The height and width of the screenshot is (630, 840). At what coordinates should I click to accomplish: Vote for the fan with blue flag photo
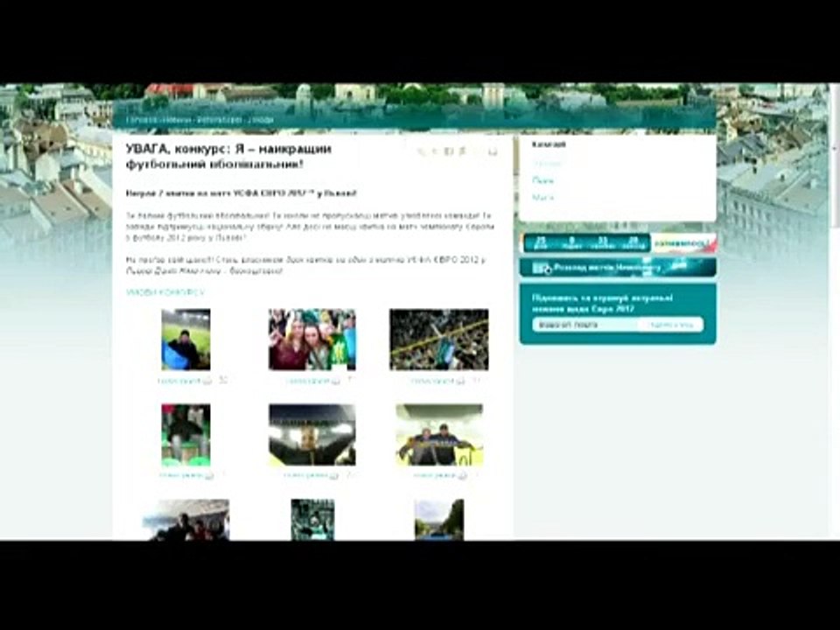(185, 381)
